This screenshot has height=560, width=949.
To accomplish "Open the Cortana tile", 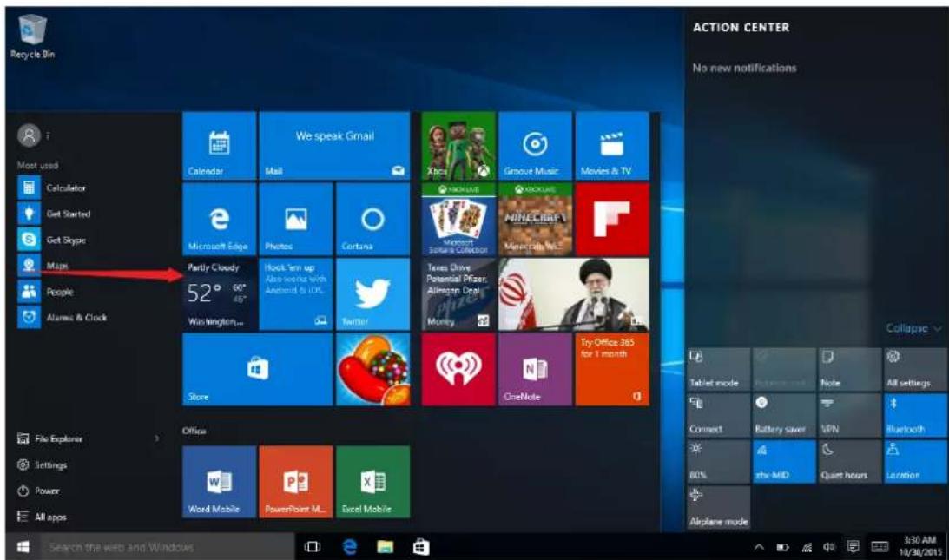I will coord(372,219).
